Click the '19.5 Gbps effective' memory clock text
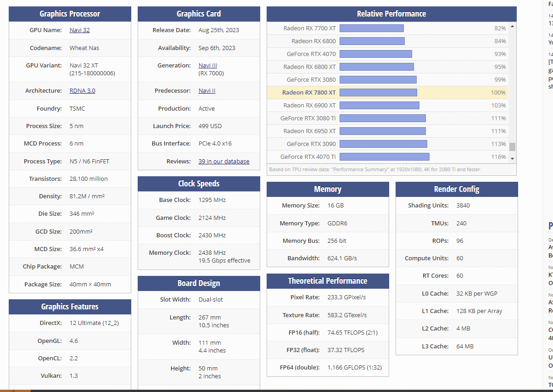This screenshot has height=392, width=553. [224, 261]
